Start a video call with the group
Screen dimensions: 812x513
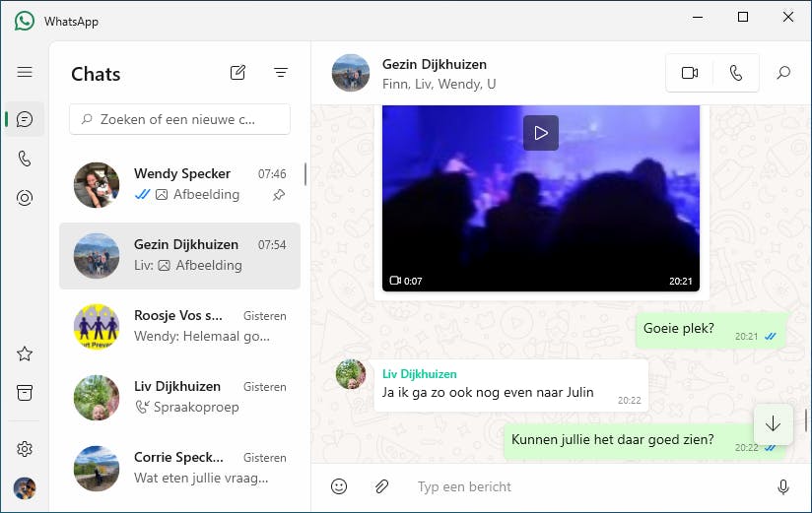tap(689, 73)
